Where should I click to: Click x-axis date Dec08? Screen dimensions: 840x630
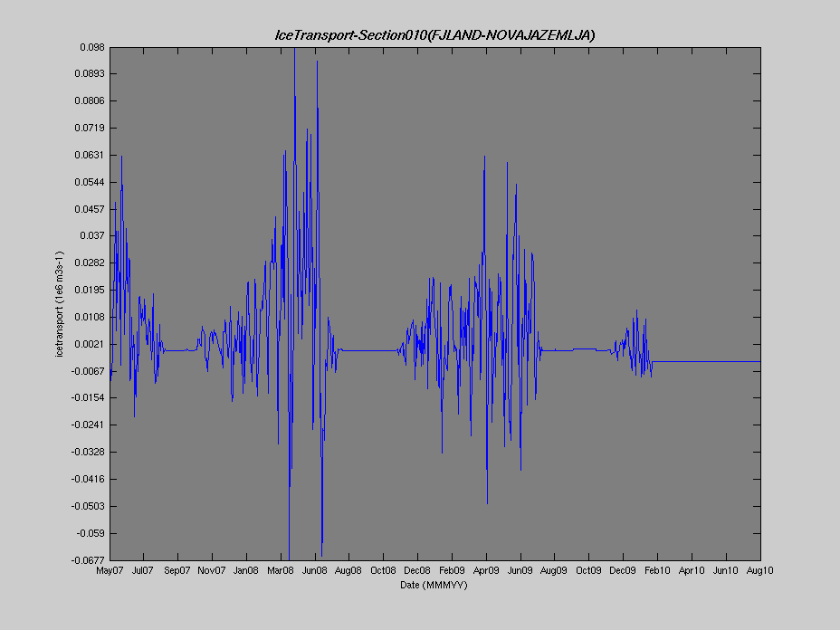[x=416, y=570]
